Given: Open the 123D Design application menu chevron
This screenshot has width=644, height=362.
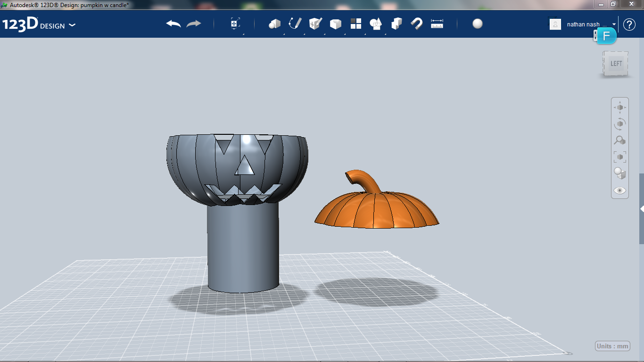Looking at the screenshot, I should 72,25.
